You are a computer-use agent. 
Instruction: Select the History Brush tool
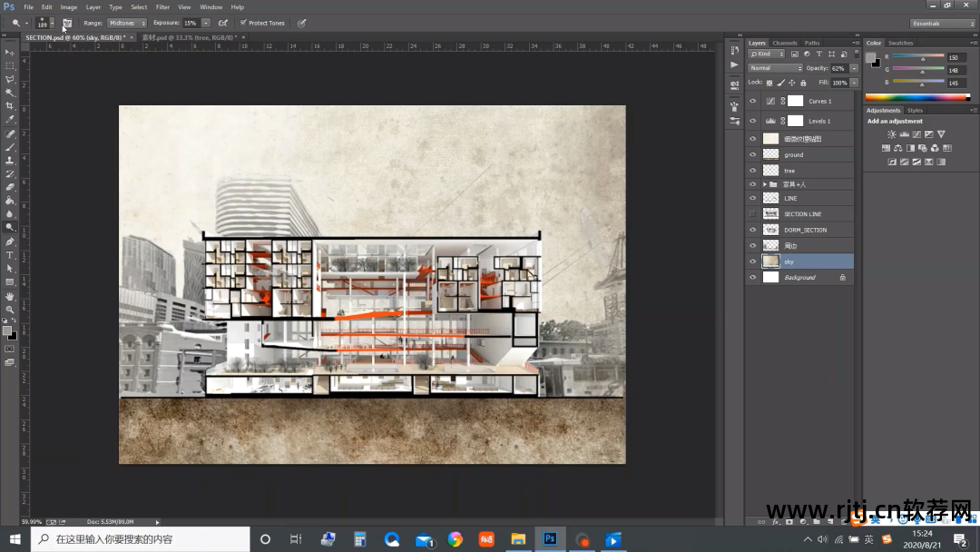click(x=9, y=173)
